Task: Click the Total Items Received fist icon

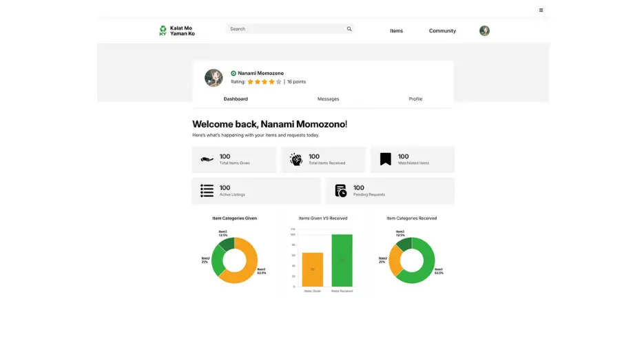Action: [x=296, y=160]
